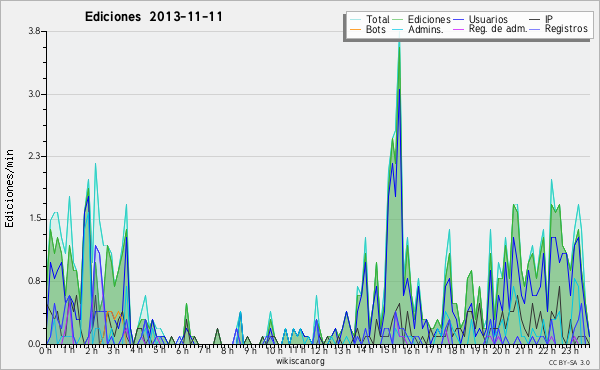Click the wikiscan.org caption

[x=300, y=361]
